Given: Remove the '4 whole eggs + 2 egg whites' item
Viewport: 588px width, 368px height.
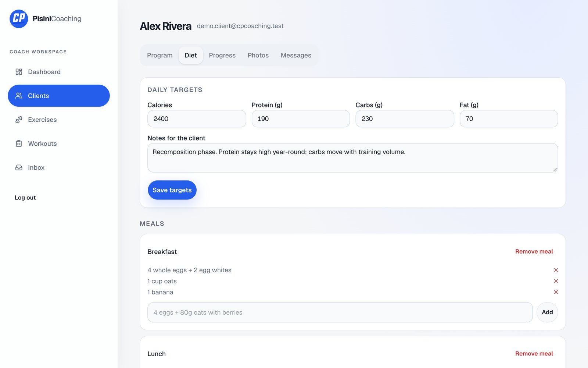Looking at the screenshot, I should 556,270.
